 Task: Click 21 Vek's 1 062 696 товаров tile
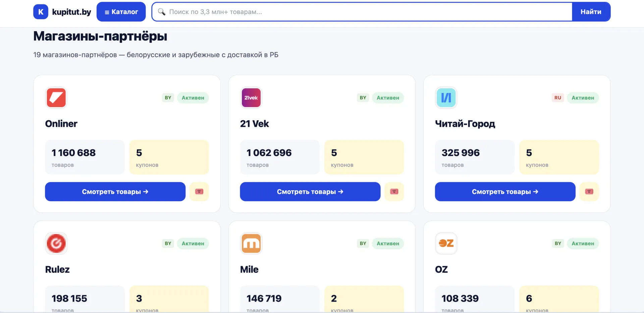[x=280, y=157]
